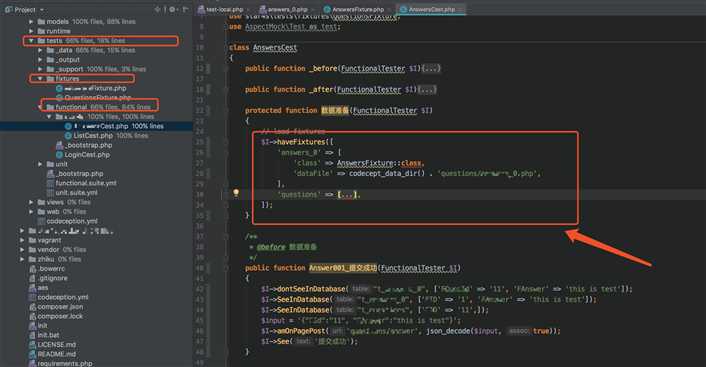706x367 pixels.
Task: Switch to the answers_0.php tab
Action: (x=288, y=9)
